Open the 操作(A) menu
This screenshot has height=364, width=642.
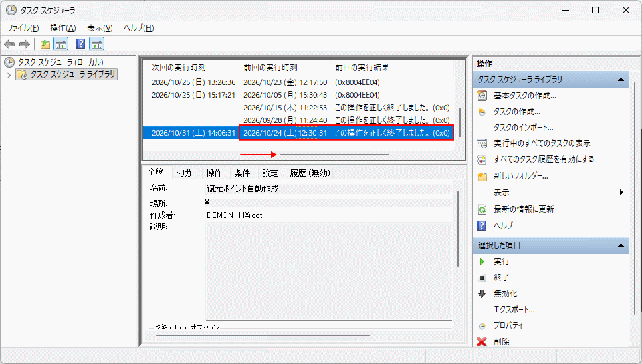(x=63, y=28)
